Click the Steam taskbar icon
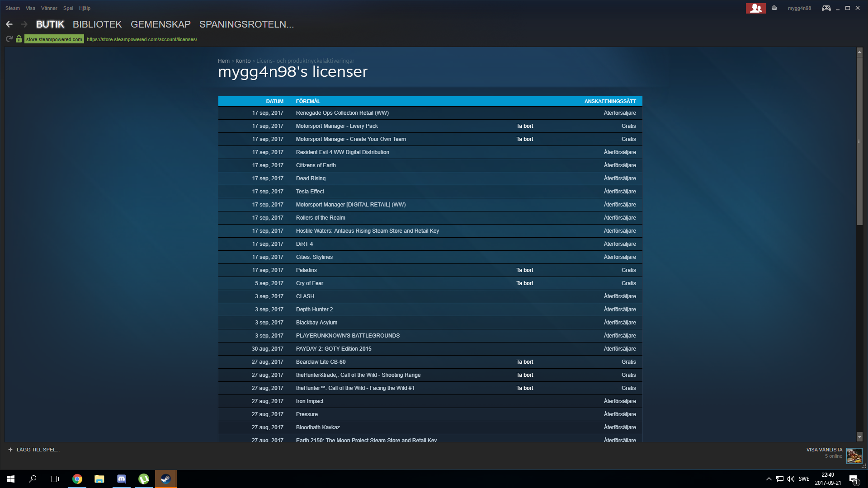Screen dimensions: 868x488 (x=166, y=479)
